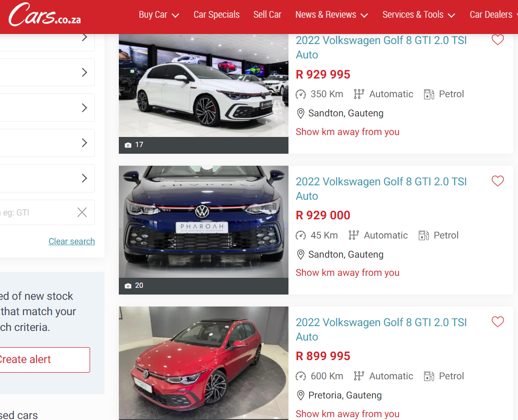
Task: Favorite the R 929 995 Golf listing
Action: tap(497, 40)
